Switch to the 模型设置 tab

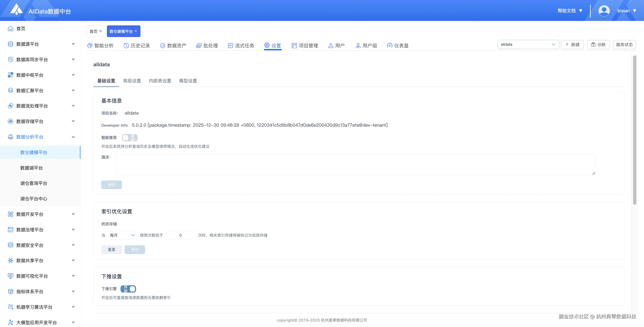188,81
